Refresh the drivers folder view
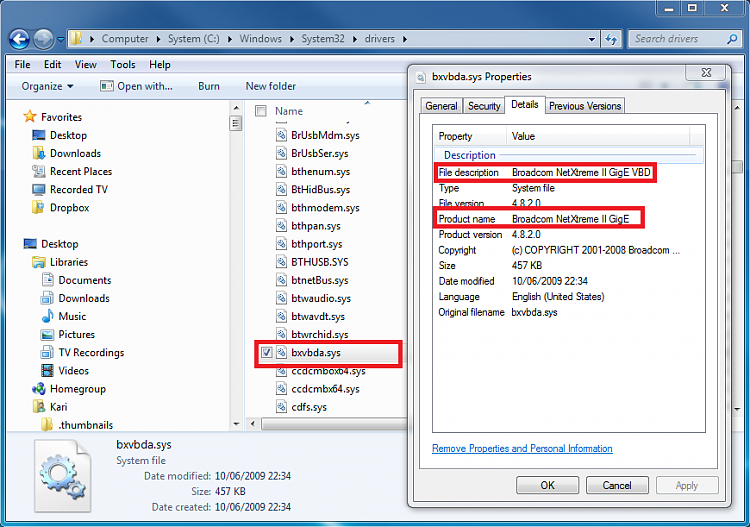Viewport: 750px width, 527px height. [611, 39]
